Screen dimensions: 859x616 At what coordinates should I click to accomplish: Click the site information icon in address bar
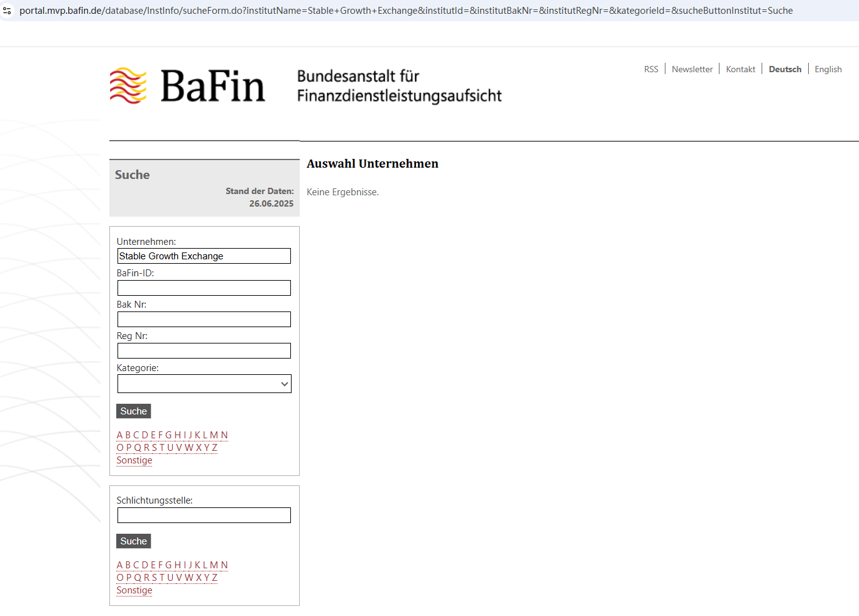[8, 11]
